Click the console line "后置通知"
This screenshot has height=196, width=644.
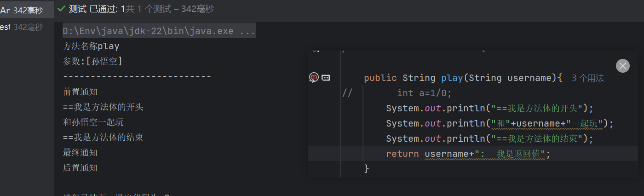tap(80, 168)
